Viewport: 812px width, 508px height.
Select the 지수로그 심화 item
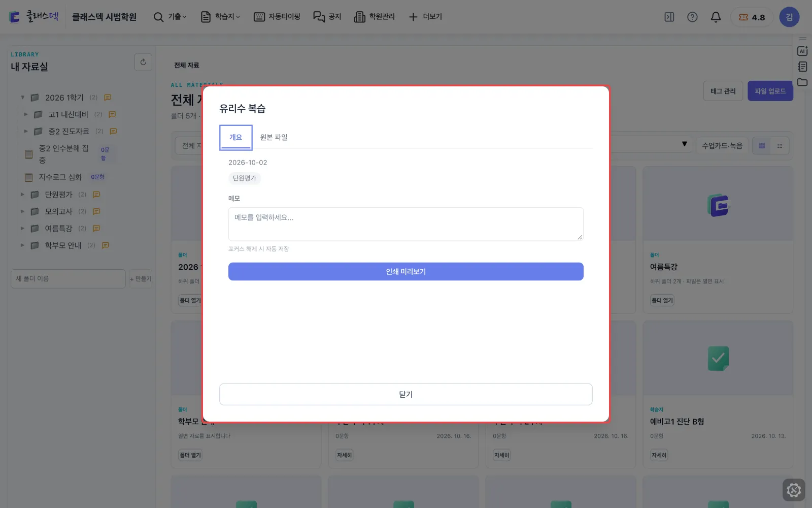60,177
